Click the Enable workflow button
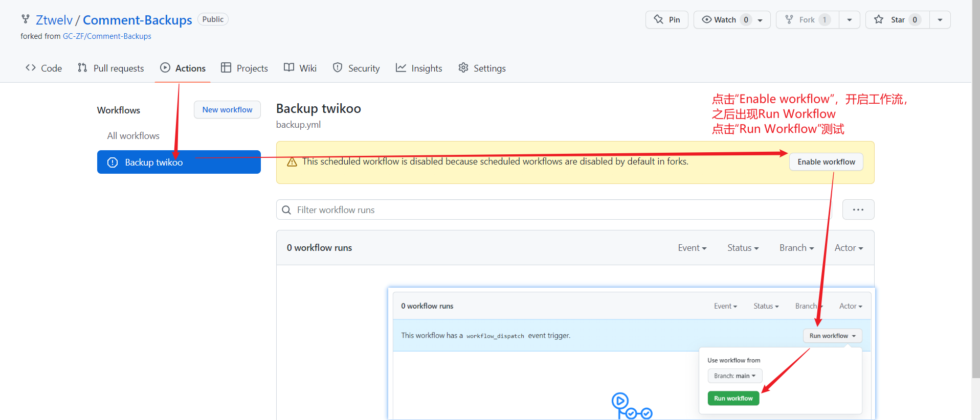The height and width of the screenshot is (420, 980). (826, 162)
